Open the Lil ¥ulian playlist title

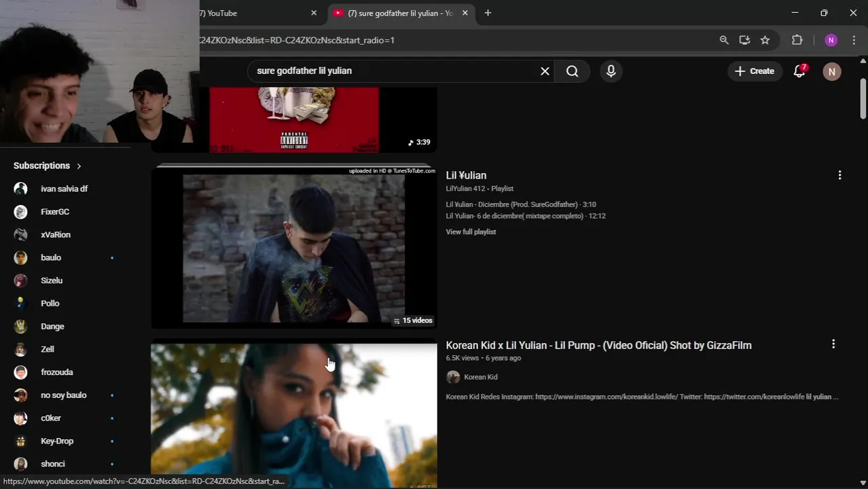(466, 175)
